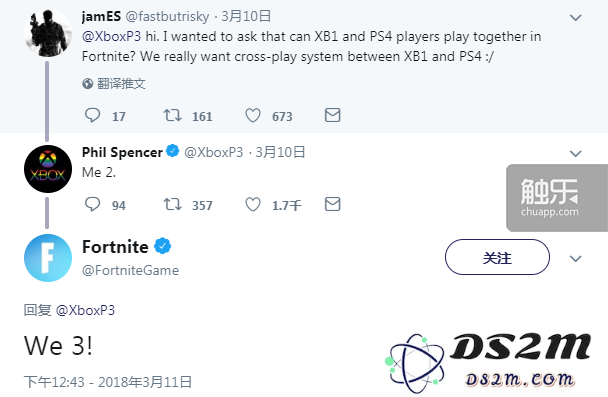Reply to jamES's tweet via comment icon
Screen dimensions: 608x397
pos(92,115)
